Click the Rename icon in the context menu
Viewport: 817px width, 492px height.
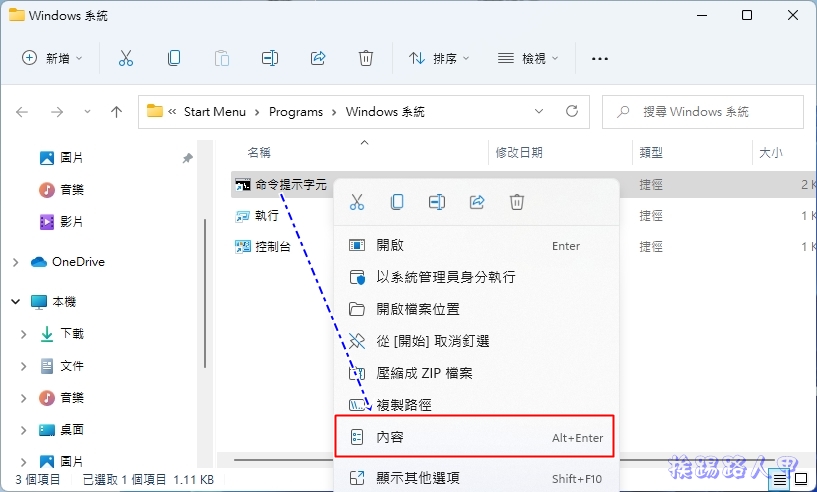(437, 202)
